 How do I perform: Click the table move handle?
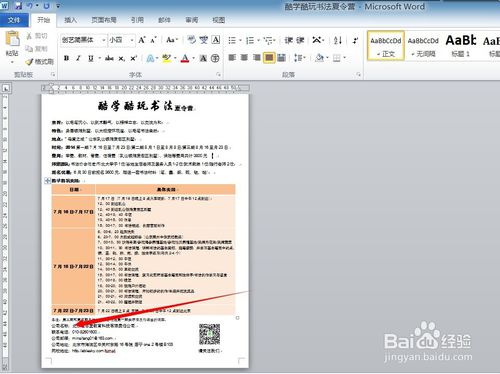[47, 181]
